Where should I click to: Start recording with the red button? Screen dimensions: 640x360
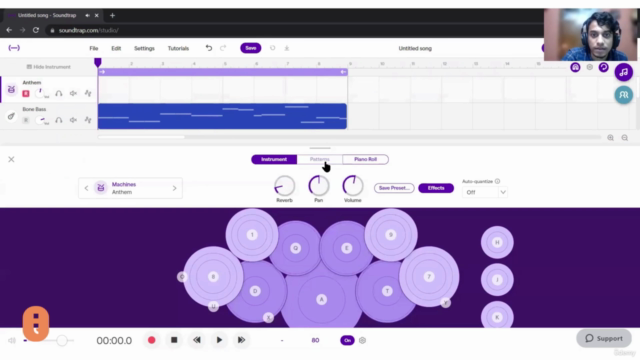coord(151,340)
